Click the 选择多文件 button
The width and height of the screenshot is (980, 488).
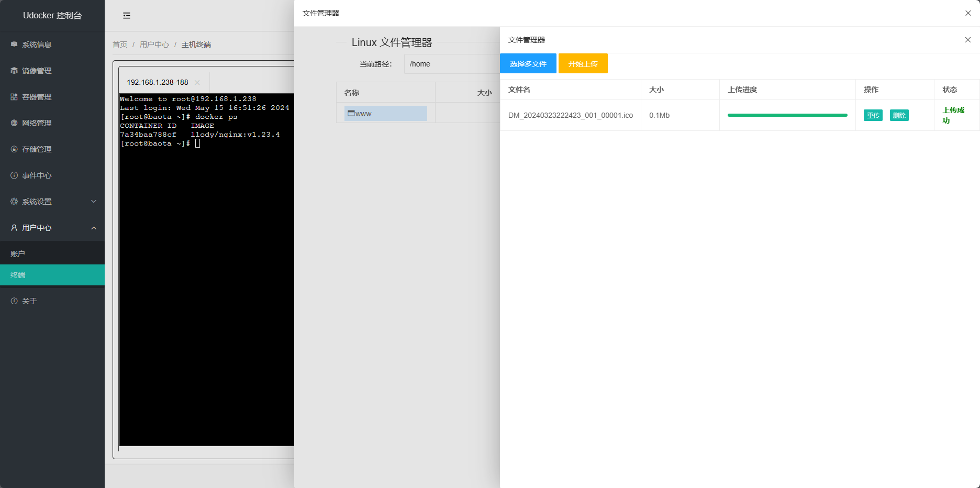point(528,63)
